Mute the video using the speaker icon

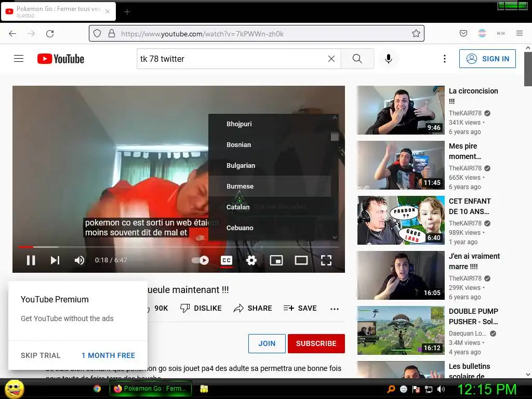tap(79, 260)
